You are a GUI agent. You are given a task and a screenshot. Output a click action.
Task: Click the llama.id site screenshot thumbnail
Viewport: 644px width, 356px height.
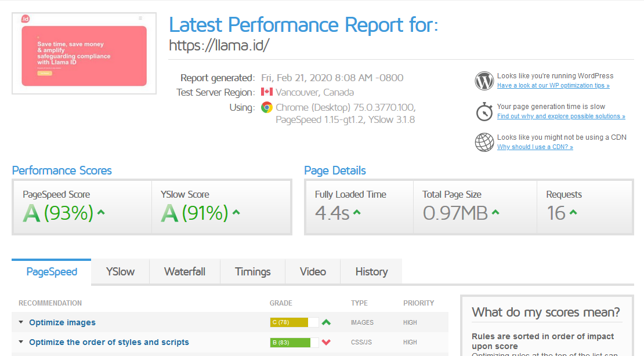pyautogui.click(x=84, y=53)
